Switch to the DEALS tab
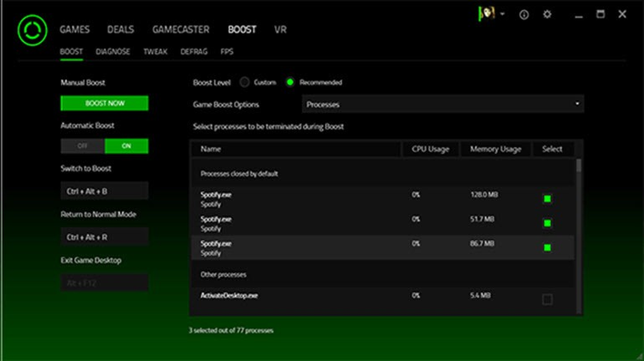 [x=121, y=30]
